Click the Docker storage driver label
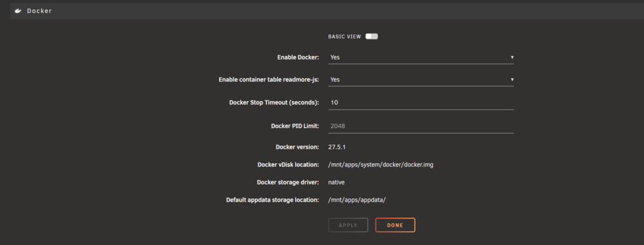 [288, 182]
